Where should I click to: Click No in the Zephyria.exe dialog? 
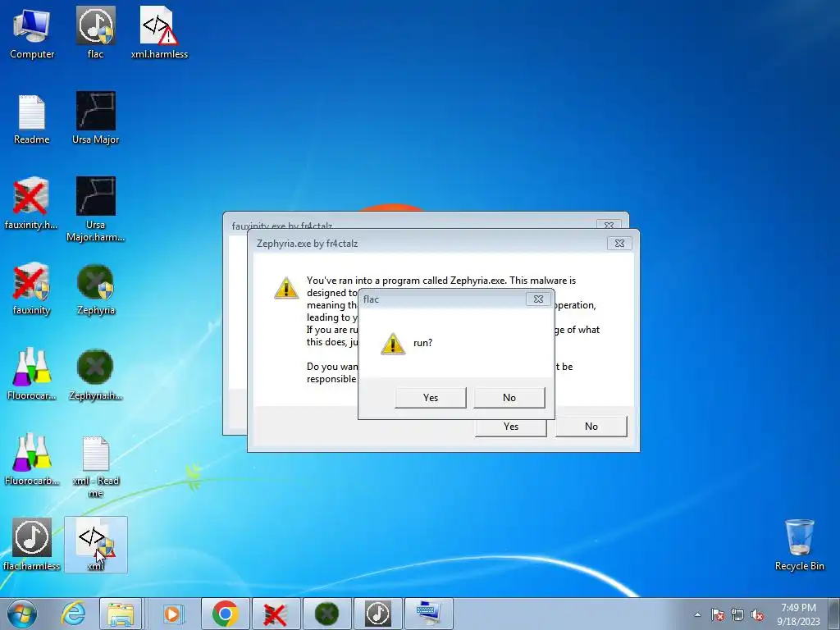pyautogui.click(x=591, y=427)
